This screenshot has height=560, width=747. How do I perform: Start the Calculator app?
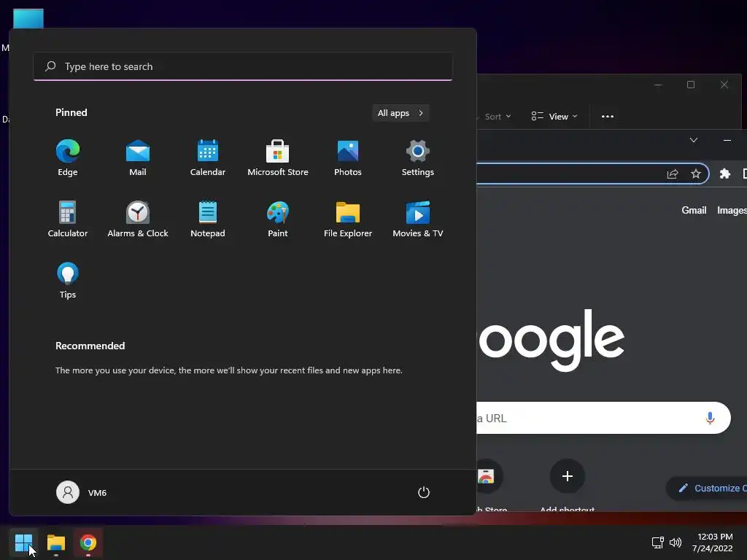click(68, 219)
